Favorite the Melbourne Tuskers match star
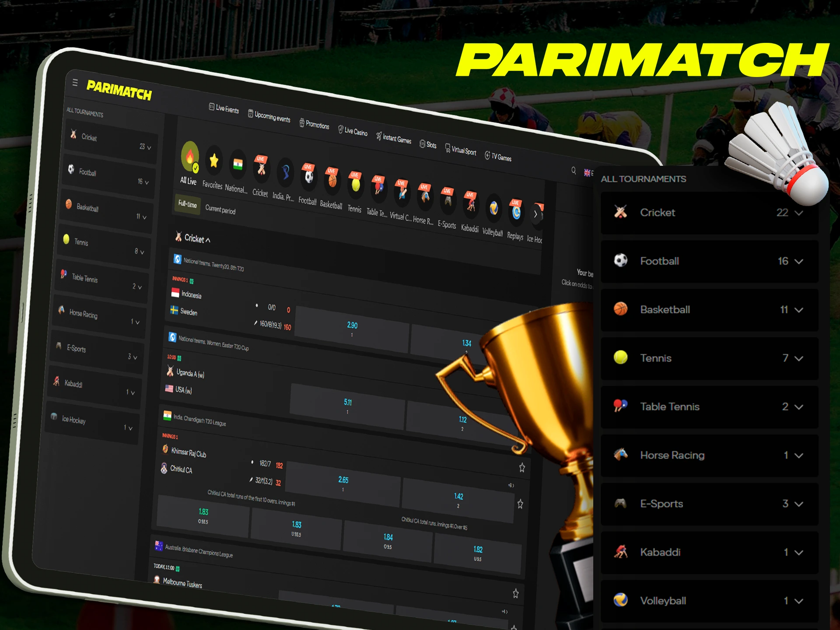 click(515, 594)
